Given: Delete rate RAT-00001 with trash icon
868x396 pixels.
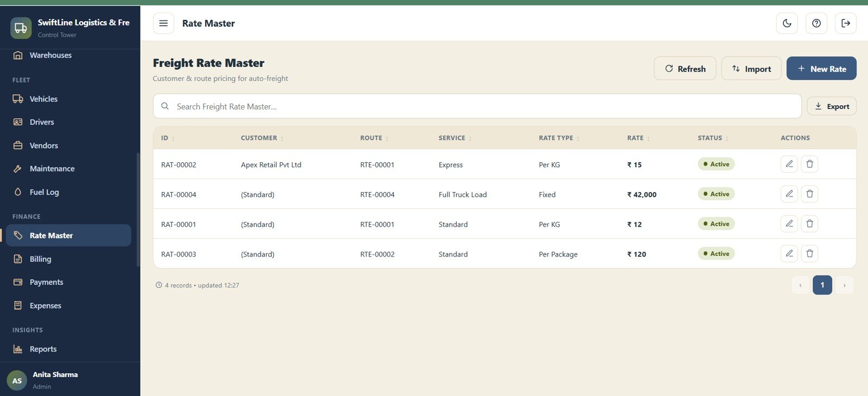Looking at the screenshot, I should coord(809,223).
